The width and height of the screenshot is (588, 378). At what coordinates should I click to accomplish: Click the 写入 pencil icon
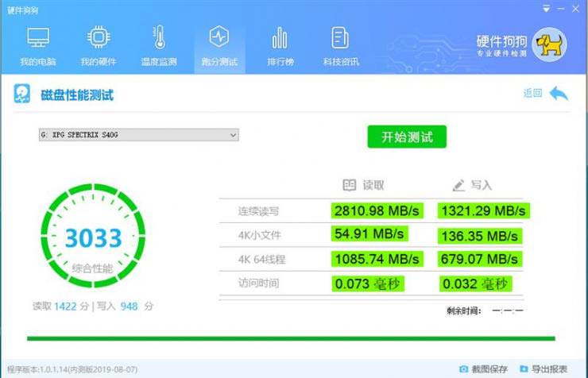point(458,185)
